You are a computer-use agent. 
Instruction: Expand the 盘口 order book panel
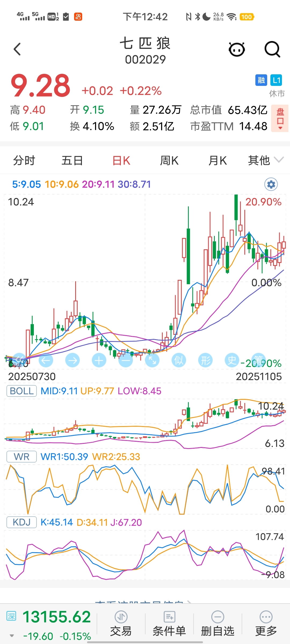(x=280, y=118)
